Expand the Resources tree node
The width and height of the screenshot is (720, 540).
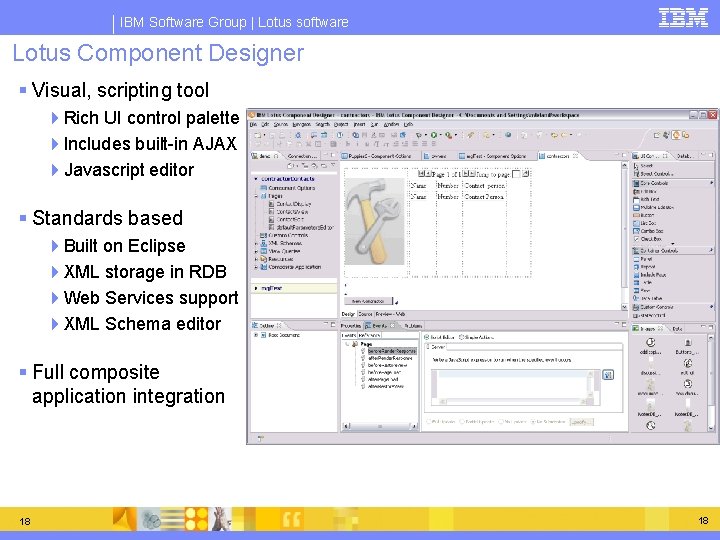(256, 259)
